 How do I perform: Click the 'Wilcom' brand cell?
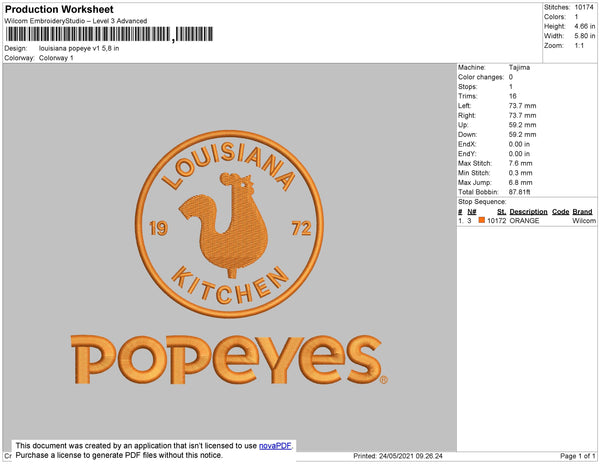[584, 221]
